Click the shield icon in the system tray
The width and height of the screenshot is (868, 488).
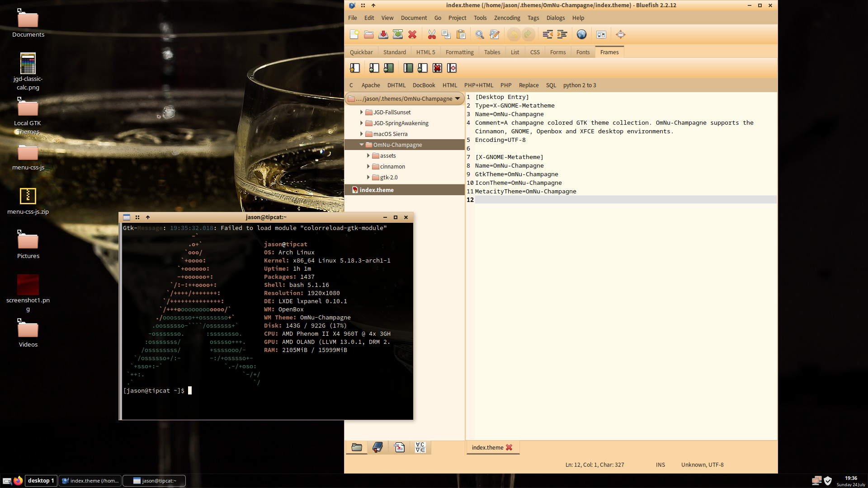tap(828, 481)
